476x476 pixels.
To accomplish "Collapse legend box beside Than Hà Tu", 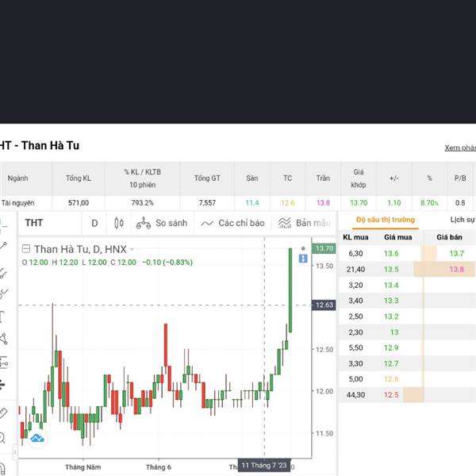I will pyautogui.click(x=26, y=249).
